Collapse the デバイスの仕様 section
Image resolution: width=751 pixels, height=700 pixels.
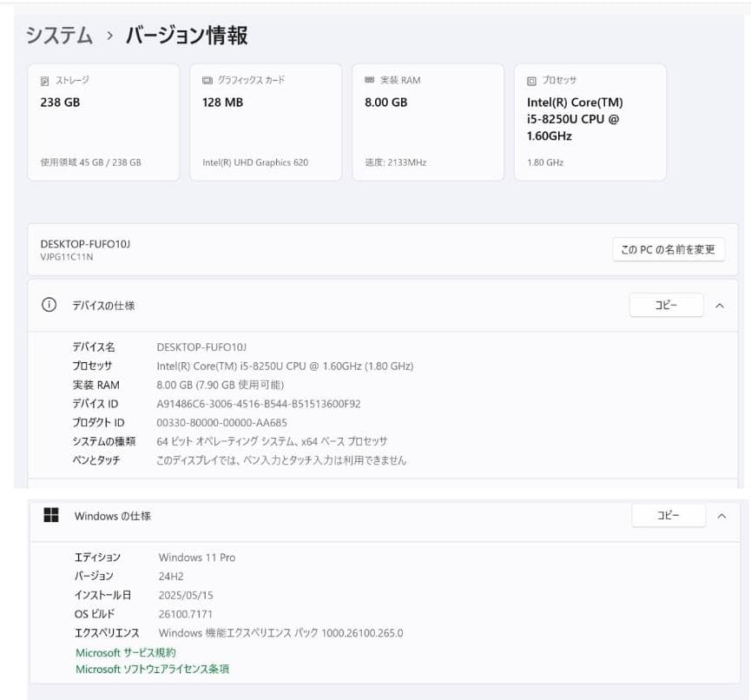point(719,305)
